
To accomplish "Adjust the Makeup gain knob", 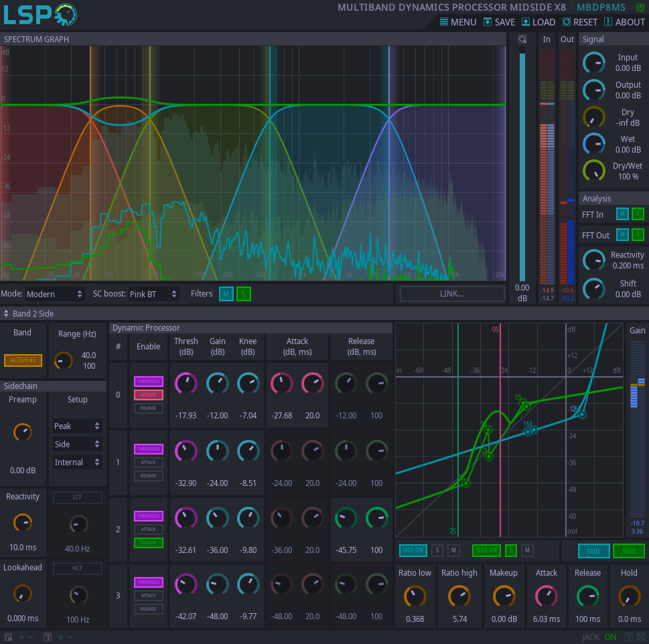I will [504, 596].
